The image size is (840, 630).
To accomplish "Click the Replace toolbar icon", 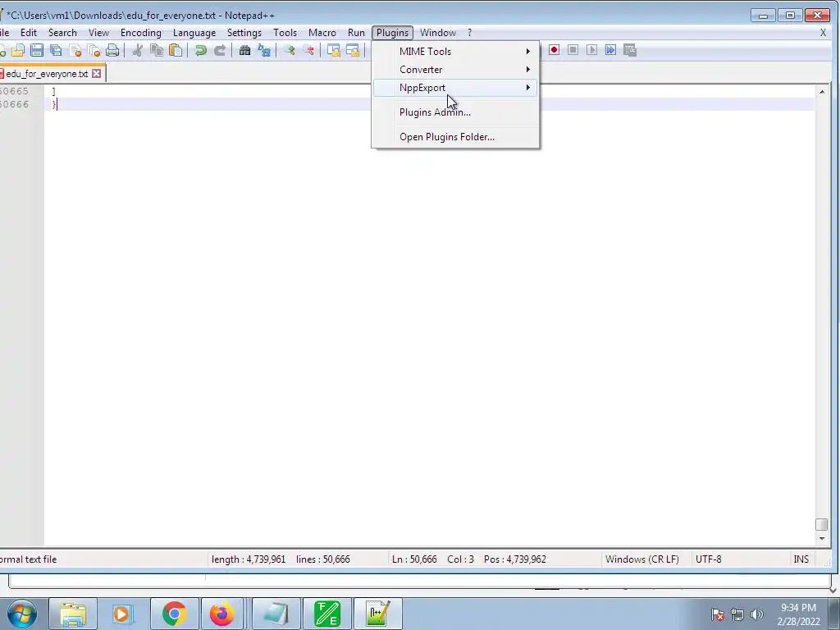I will click(263, 50).
